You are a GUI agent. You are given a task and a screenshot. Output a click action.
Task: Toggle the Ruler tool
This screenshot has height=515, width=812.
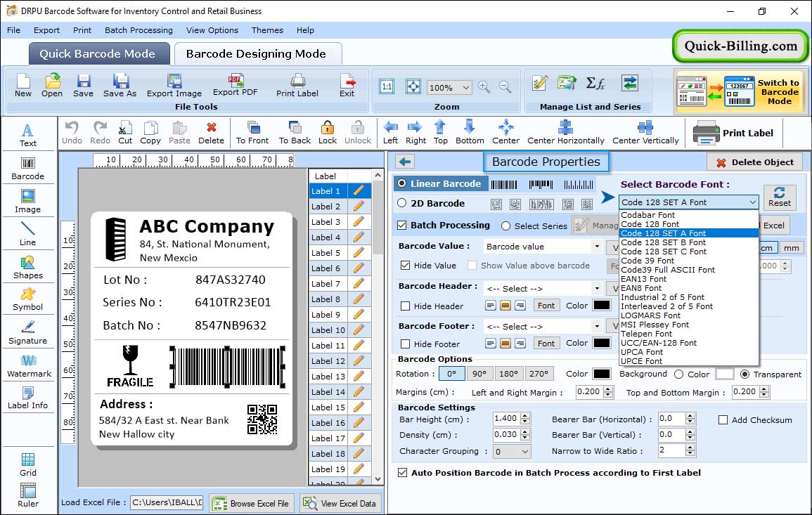coord(28,495)
